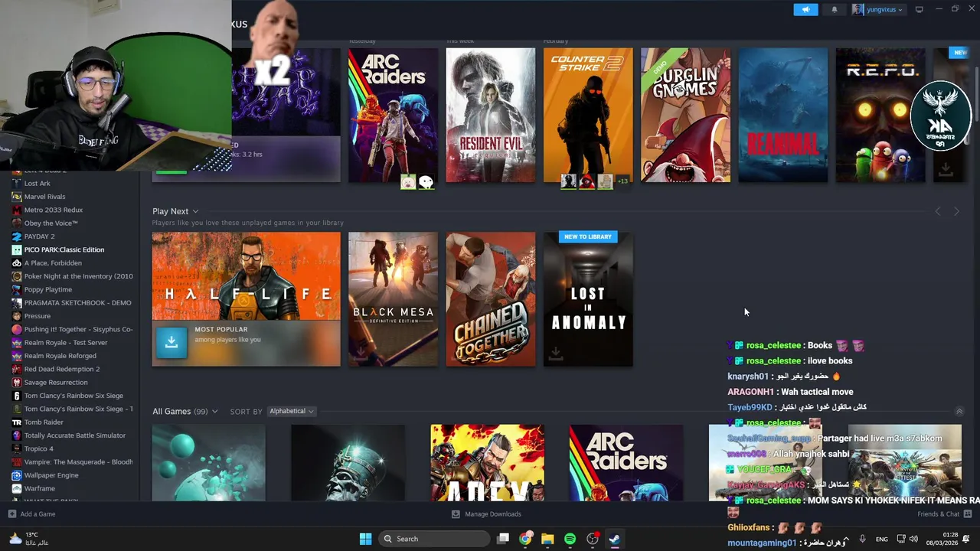
Task: Open Chained Together play next tile
Action: 491,299
